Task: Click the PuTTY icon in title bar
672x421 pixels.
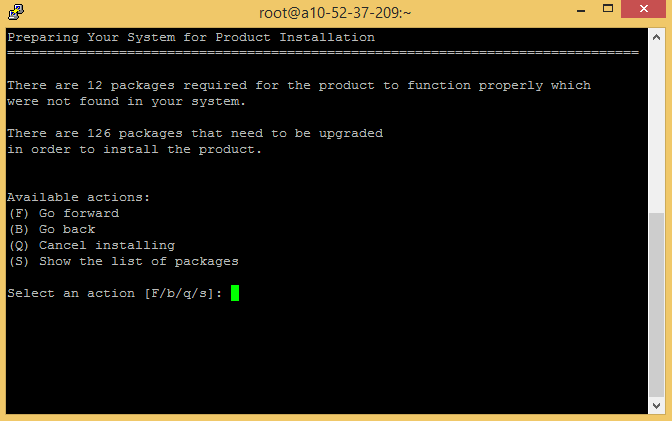Action: coord(16,13)
